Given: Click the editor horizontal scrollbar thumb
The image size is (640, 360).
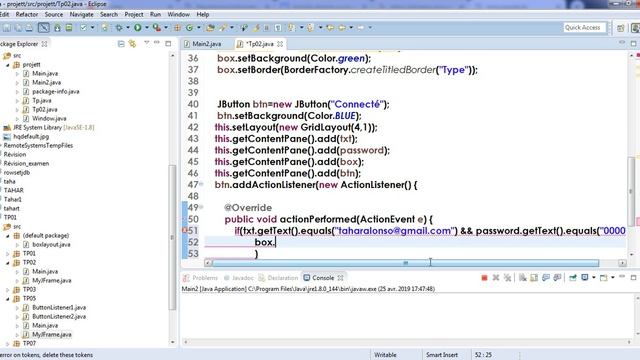Looking at the screenshot, I should [x=405, y=263].
